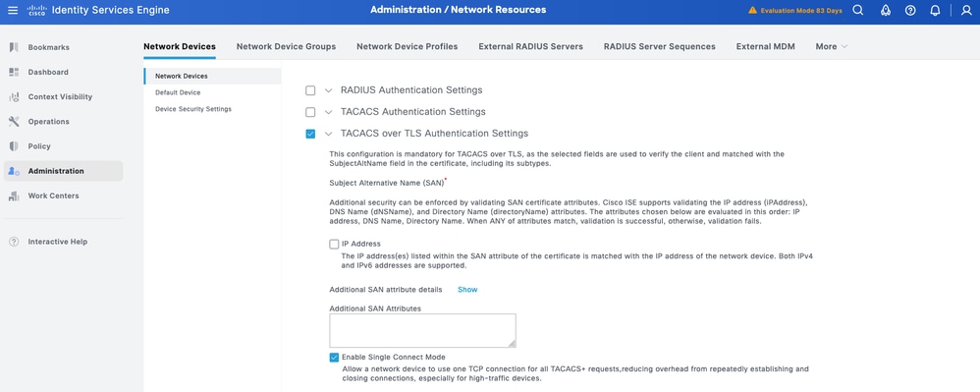Enable RADIUS Authentication Settings checkbox
Viewport: 980px width, 392px height.
click(310, 90)
